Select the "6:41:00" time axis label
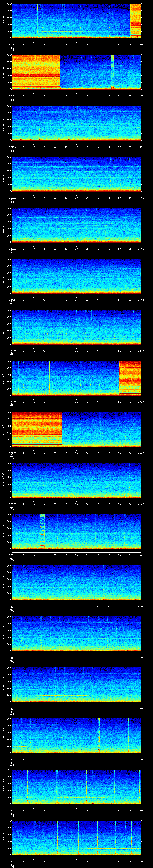 [x=12, y=657]
